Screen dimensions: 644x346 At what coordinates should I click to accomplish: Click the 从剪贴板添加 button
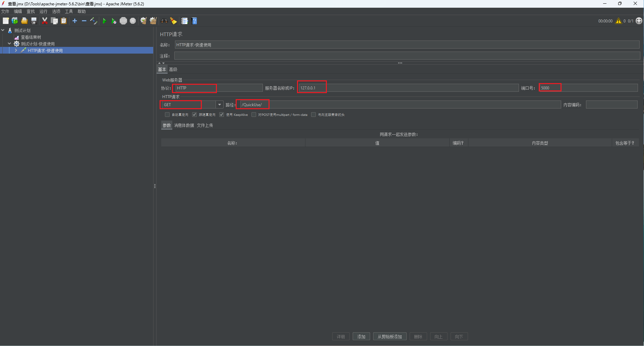coord(390,337)
